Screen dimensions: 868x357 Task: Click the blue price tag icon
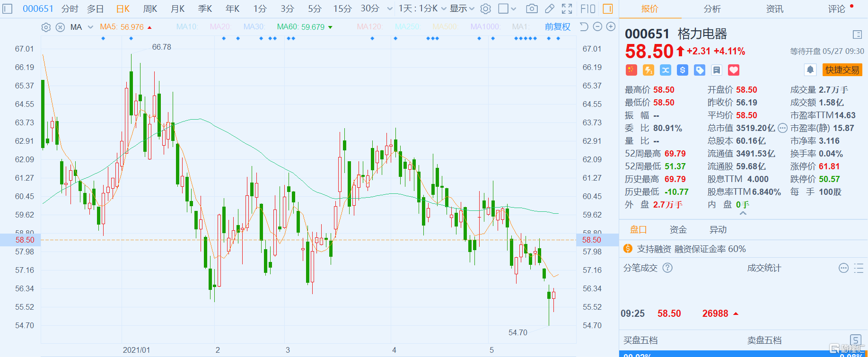tap(699, 70)
